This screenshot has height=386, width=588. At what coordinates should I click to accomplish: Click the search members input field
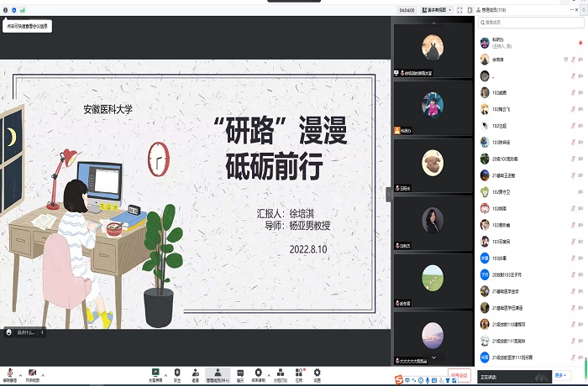(x=529, y=24)
